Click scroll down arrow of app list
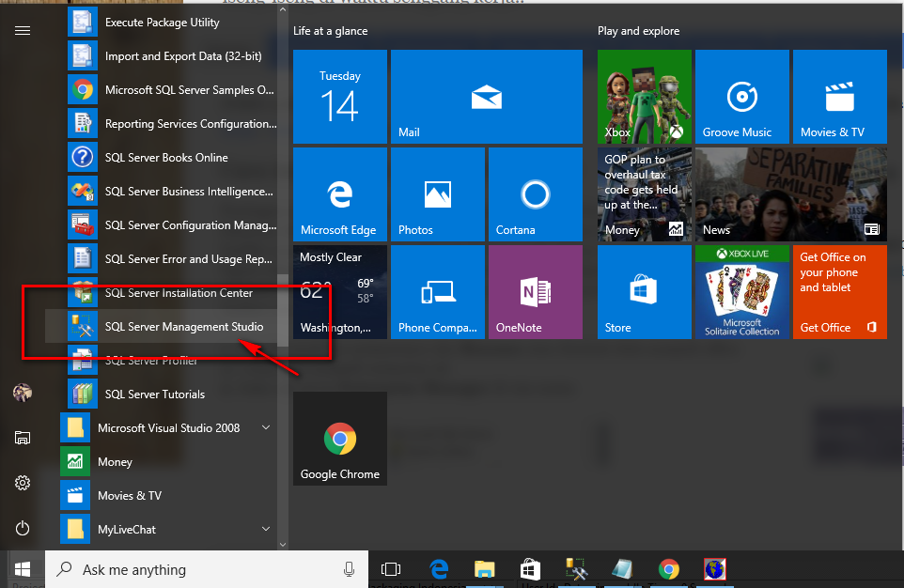Image resolution: width=904 pixels, height=588 pixels. (x=283, y=544)
